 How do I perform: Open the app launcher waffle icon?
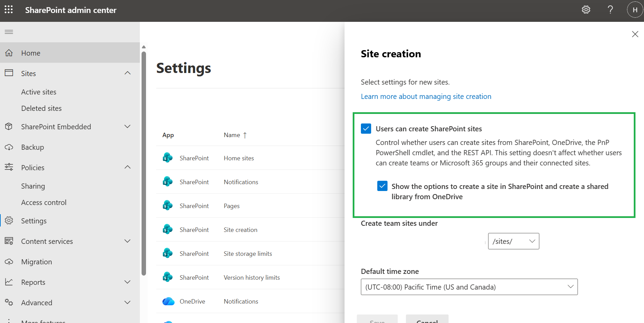pos(9,10)
